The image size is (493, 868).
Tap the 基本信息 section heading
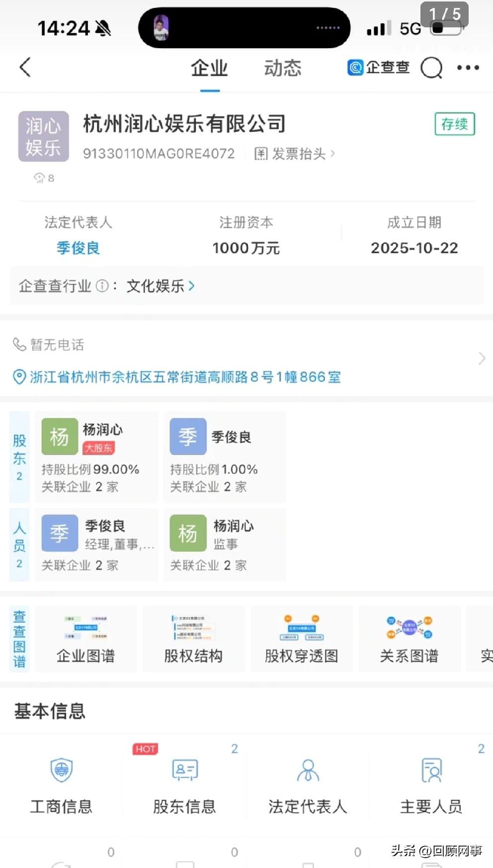(50, 711)
